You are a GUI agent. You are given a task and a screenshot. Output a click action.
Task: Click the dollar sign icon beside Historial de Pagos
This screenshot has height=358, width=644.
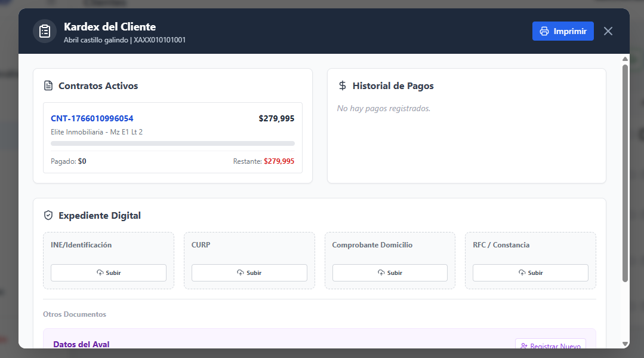coord(343,86)
